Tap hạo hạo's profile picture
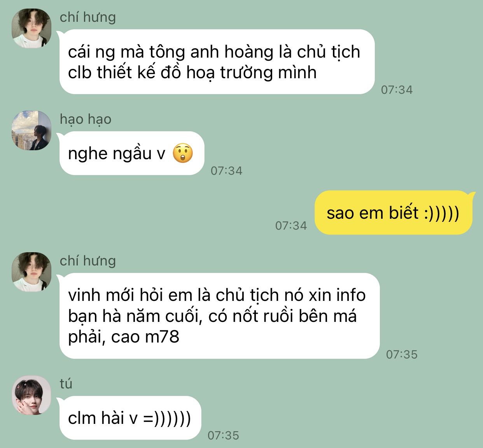Image resolution: width=483 pixels, height=448 pixels. (31, 130)
